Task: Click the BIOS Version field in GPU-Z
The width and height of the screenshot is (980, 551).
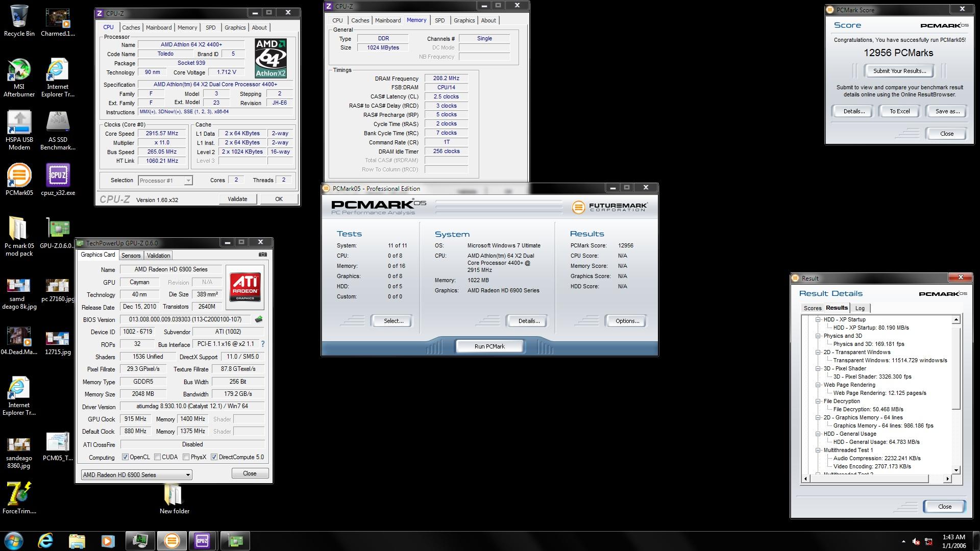Action: point(186,320)
